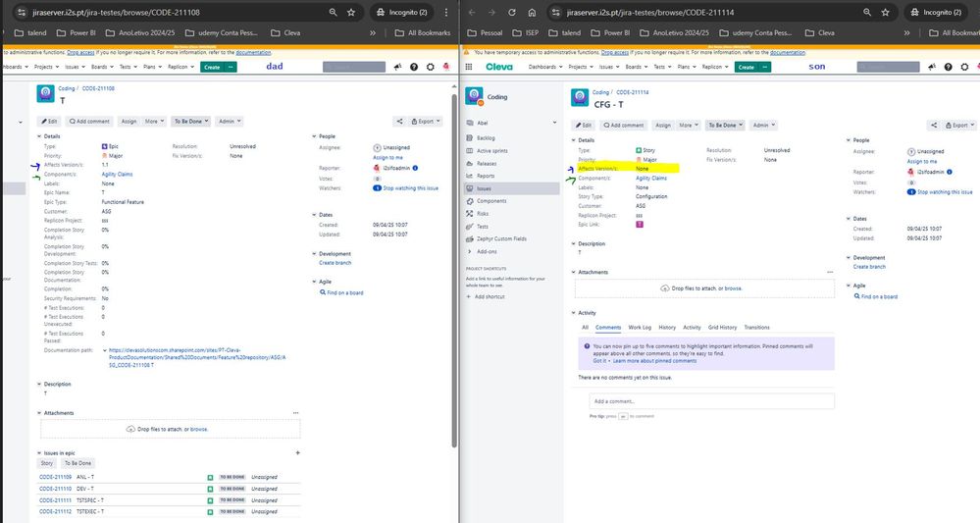Go back with the browser arrow in CODE-211114 window
This screenshot has height=523, width=980.
472,13
